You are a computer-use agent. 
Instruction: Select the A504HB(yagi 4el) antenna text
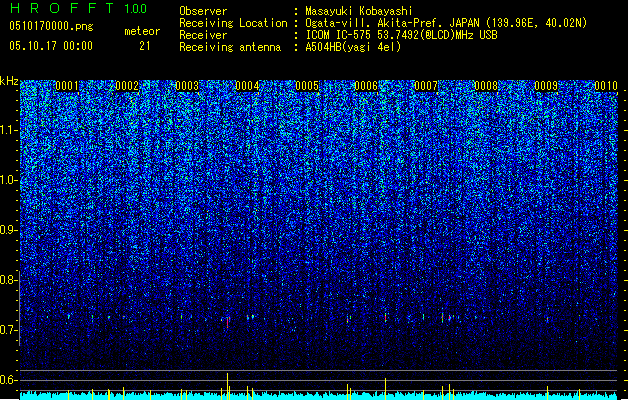pyautogui.click(x=353, y=47)
